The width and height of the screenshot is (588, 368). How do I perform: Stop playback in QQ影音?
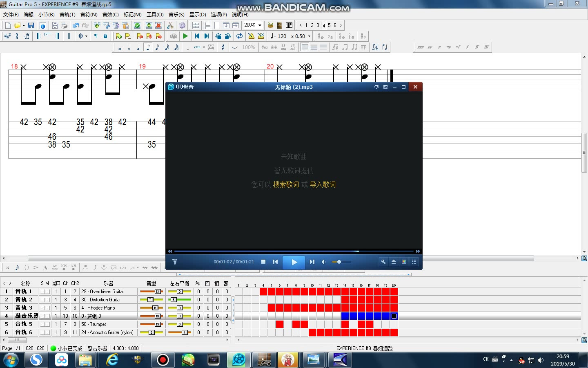[x=263, y=262]
